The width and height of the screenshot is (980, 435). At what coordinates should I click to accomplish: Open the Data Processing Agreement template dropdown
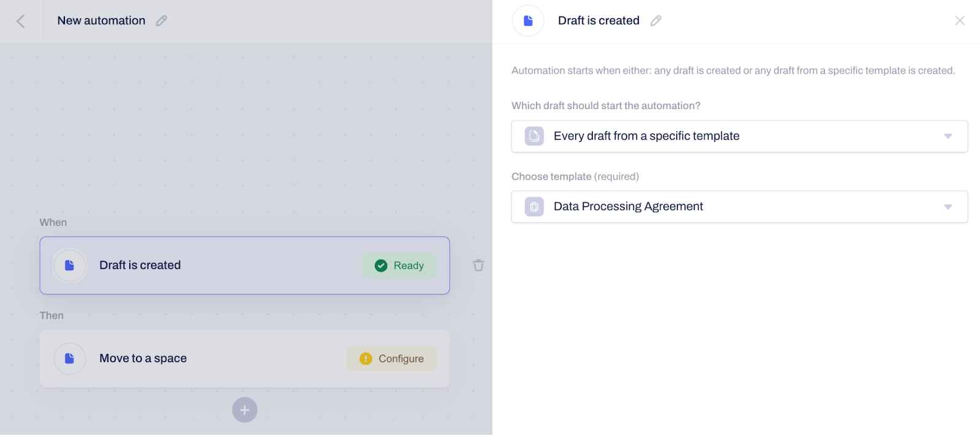coord(739,206)
